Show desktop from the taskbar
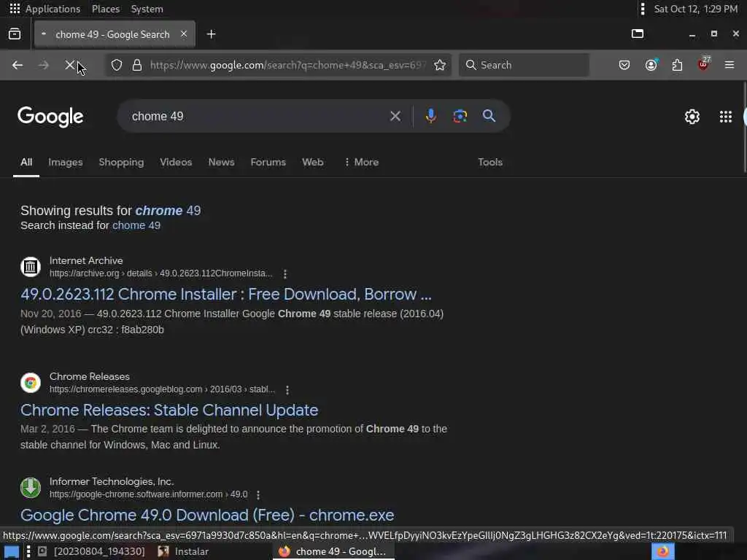The height and width of the screenshot is (560, 747). point(11,551)
